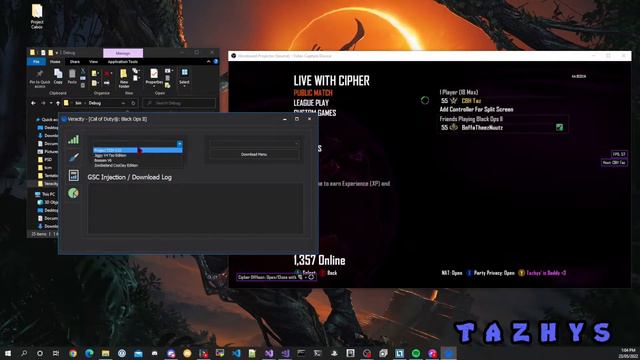Select the highlighted Project menu entry in dropdown list
The height and width of the screenshot is (360, 640).
138,150
